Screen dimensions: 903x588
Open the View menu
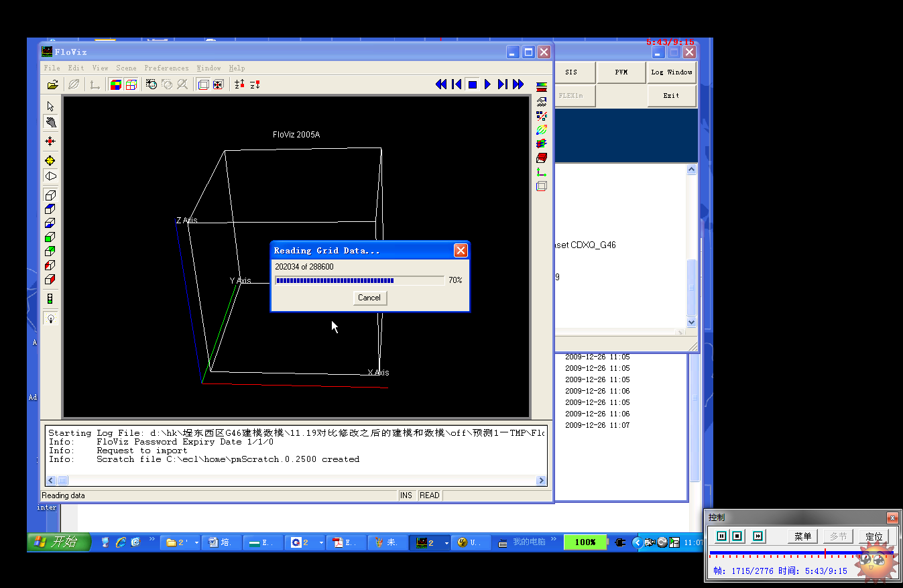coord(100,68)
